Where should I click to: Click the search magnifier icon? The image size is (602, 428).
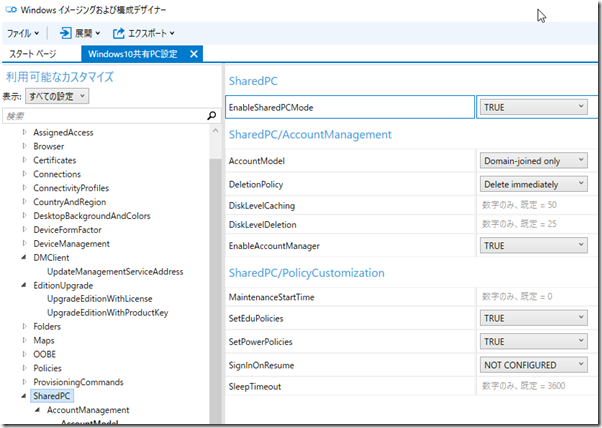(x=212, y=116)
